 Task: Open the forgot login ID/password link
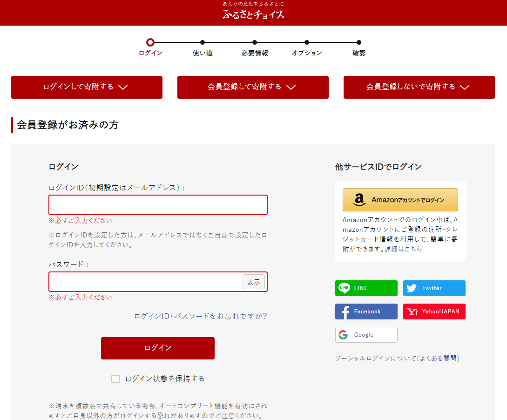[x=200, y=316]
